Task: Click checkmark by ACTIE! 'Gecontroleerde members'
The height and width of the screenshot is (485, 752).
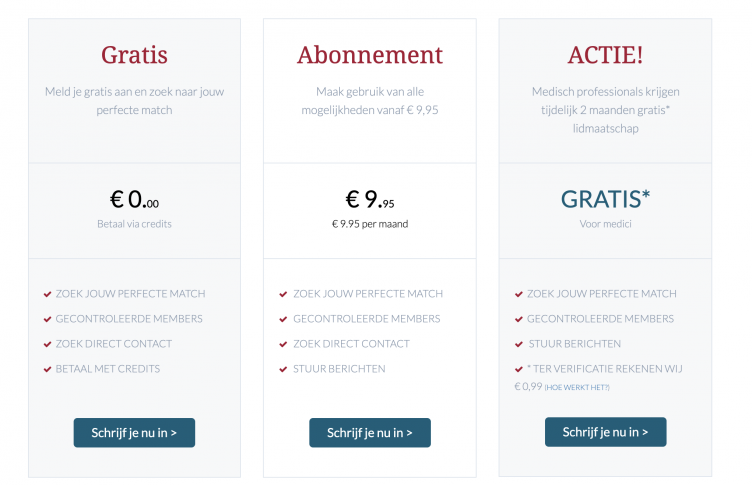Action: (x=518, y=319)
